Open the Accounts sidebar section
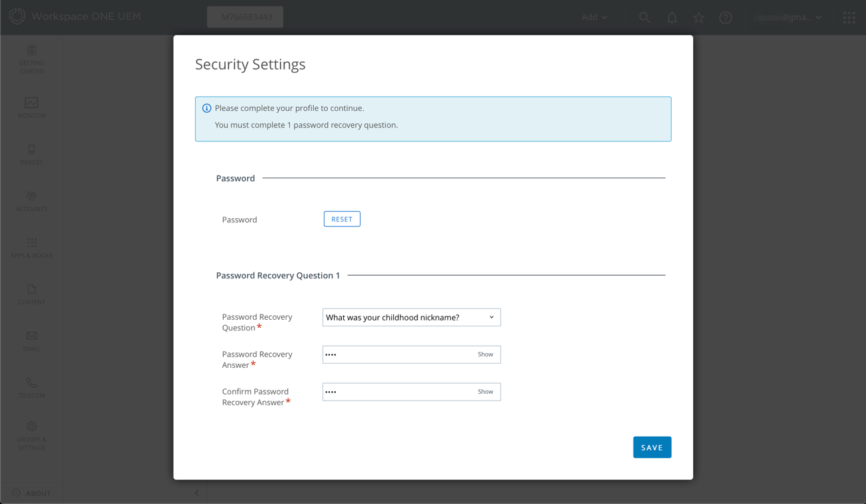 (x=31, y=201)
